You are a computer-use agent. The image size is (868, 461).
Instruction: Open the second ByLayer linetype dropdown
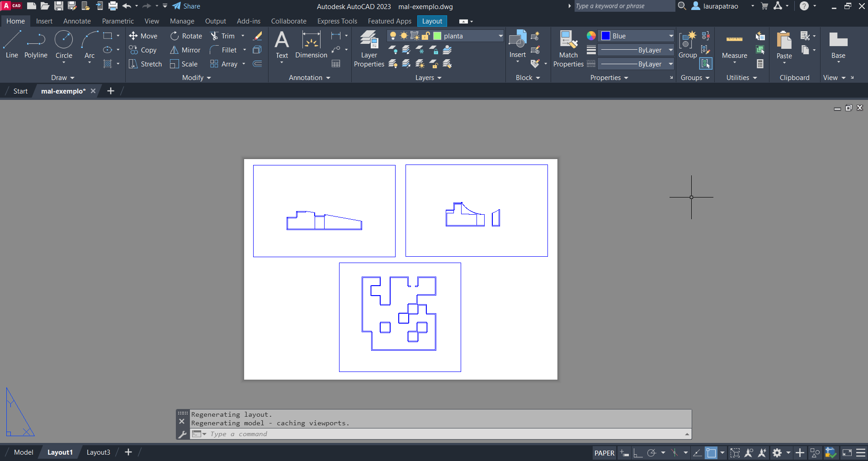click(x=637, y=64)
